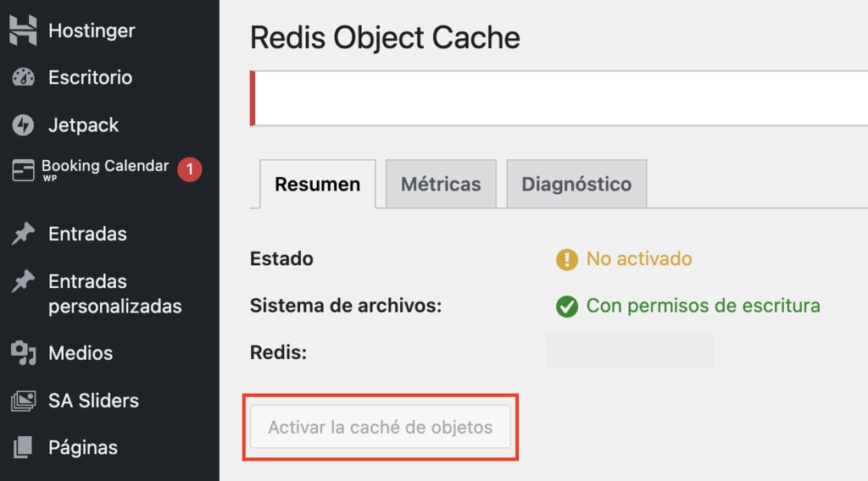This screenshot has width=868, height=481.
Task: Click the Páginas pages icon
Action: [x=23, y=447]
